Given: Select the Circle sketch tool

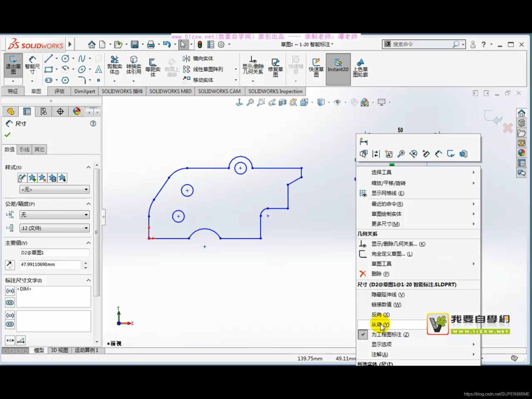Looking at the screenshot, I should click(x=65, y=58).
